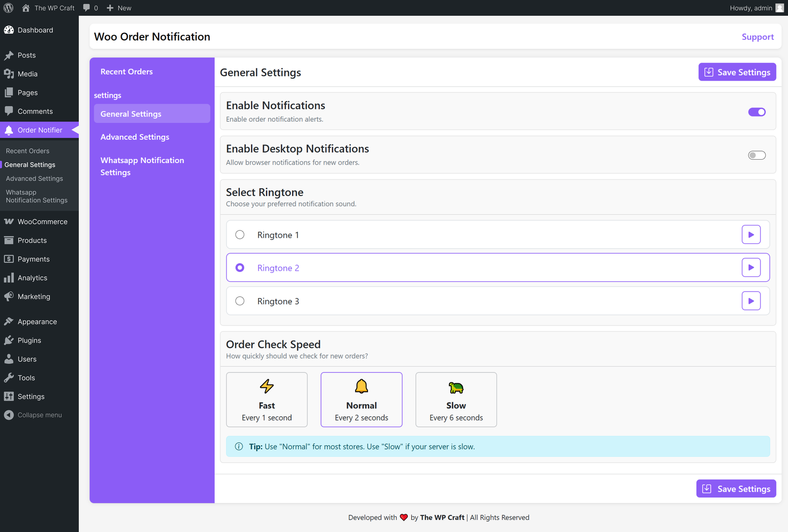Click the Woo Order Notification heading
Viewport: 788px width, 532px height.
[152, 37]
